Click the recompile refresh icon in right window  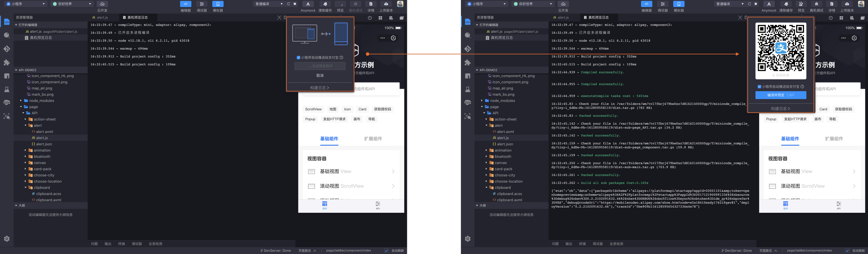(750, 4)
